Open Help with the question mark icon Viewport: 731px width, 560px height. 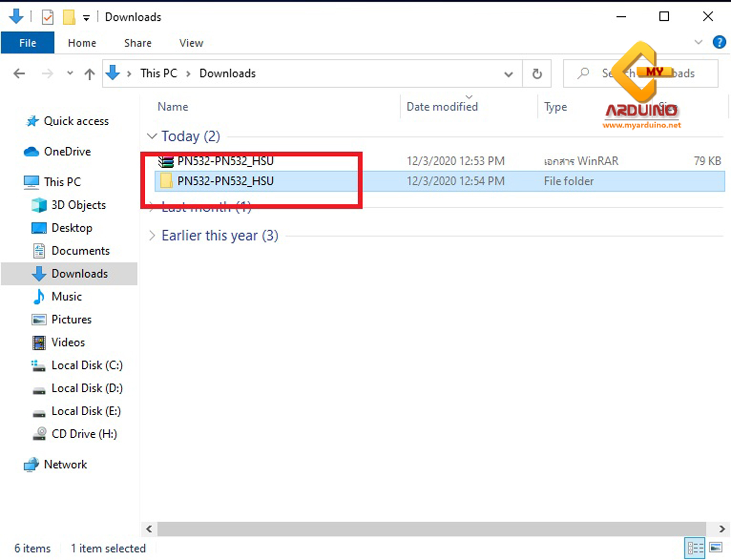point(719,42)
